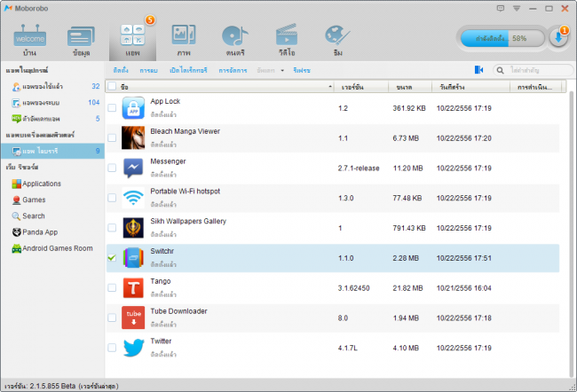Click the Tube Downloader app icon
Screen dimensions: 577x392
pos(133,318)
